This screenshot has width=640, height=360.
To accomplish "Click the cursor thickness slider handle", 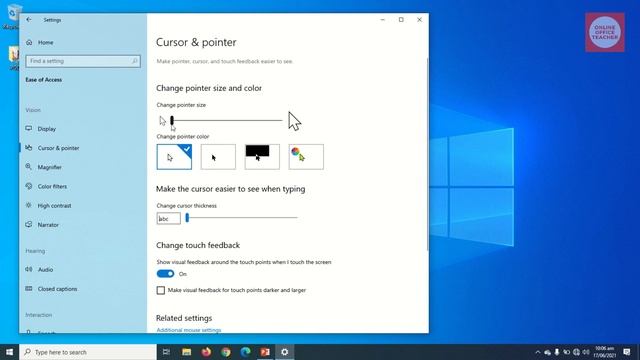I will 187,218.
